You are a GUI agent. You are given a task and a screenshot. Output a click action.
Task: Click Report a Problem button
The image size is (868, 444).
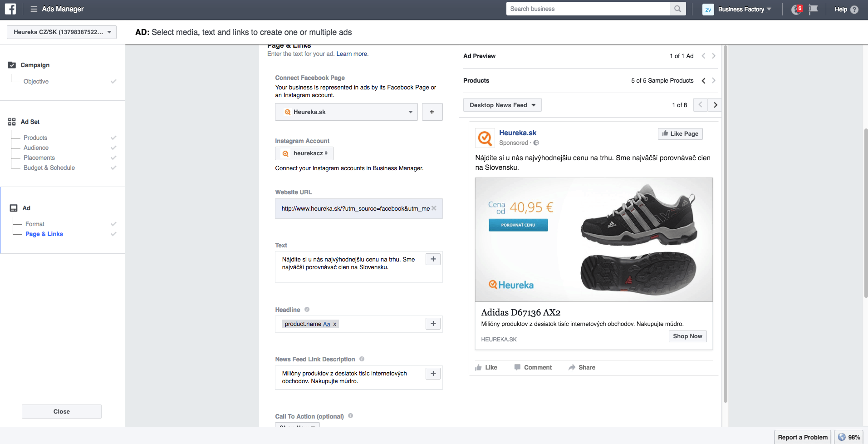pos(803,437)
